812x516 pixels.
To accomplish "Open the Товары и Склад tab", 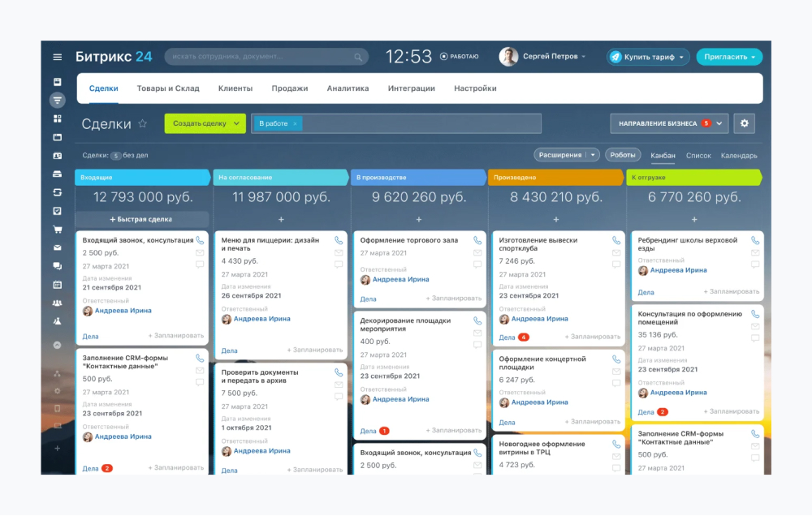I will (168, 88).
